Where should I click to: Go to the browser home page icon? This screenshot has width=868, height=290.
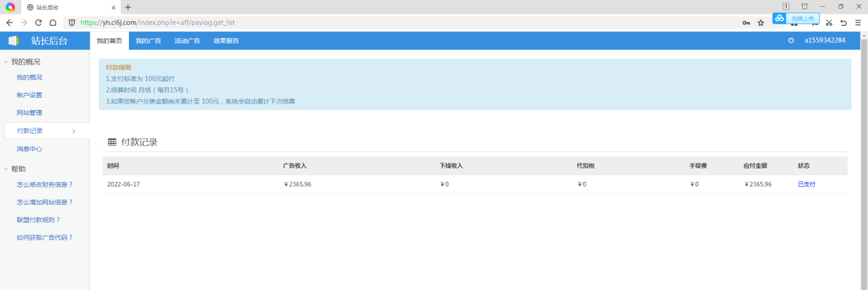click(x=52, y=22)
